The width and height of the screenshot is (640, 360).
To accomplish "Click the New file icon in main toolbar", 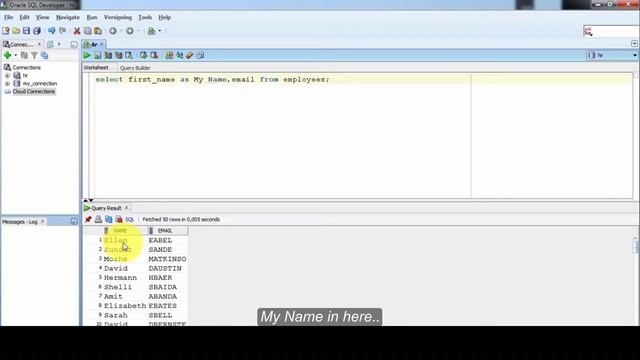I will [x=6, y=31].
